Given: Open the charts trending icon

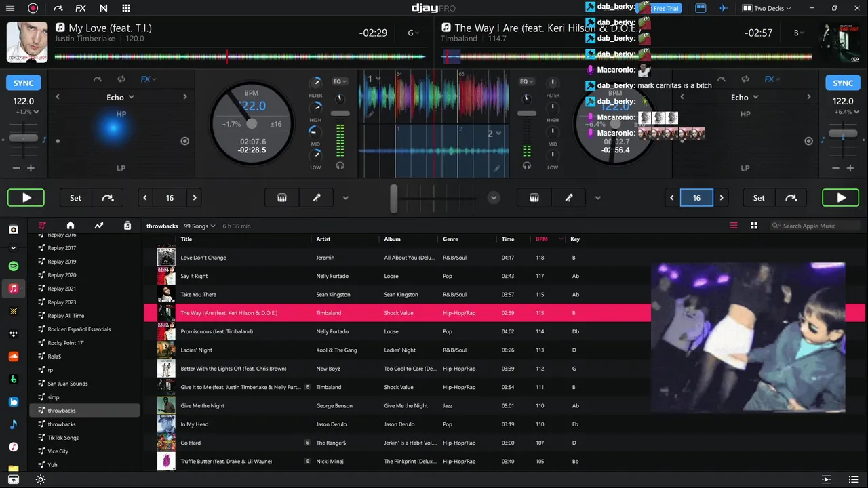Looking at the screenshot, I should pyautogui.click(x=99, y=226).
